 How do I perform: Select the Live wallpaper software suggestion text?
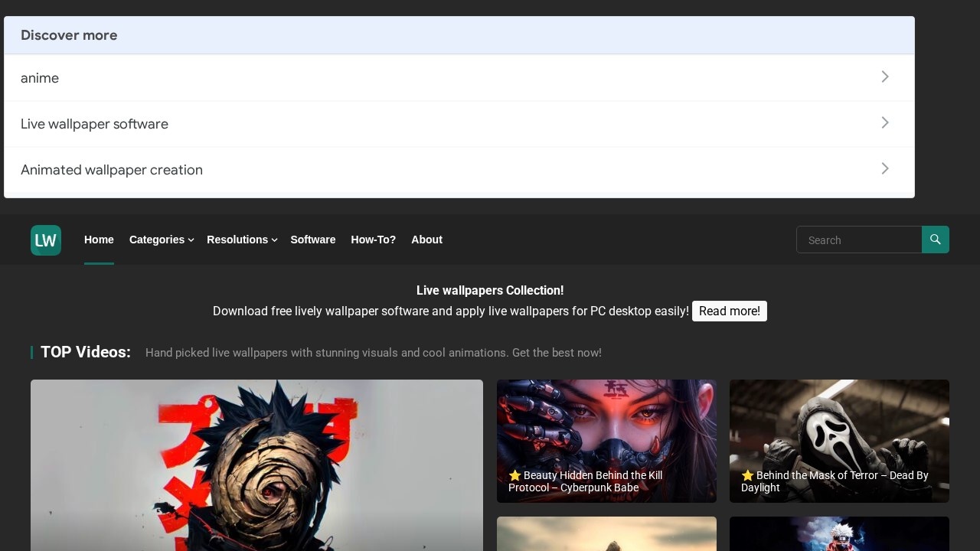pyautogui.click(x=94, y=124)
